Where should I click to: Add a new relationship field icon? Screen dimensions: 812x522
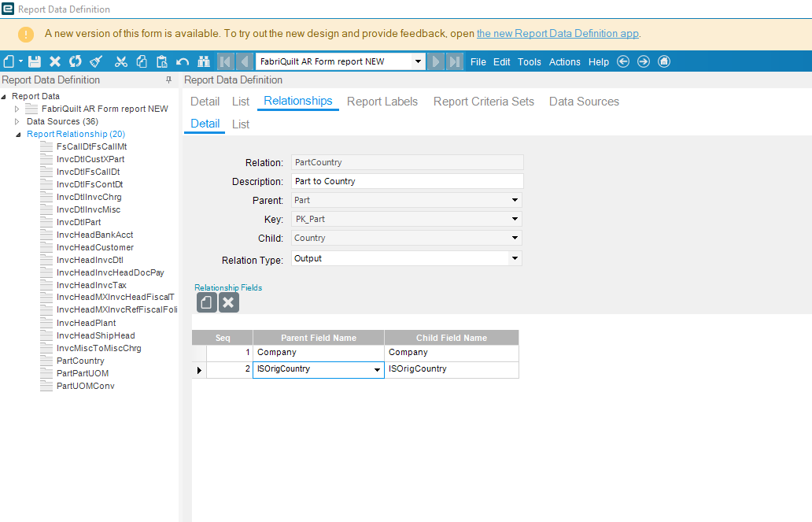[206, 302]
